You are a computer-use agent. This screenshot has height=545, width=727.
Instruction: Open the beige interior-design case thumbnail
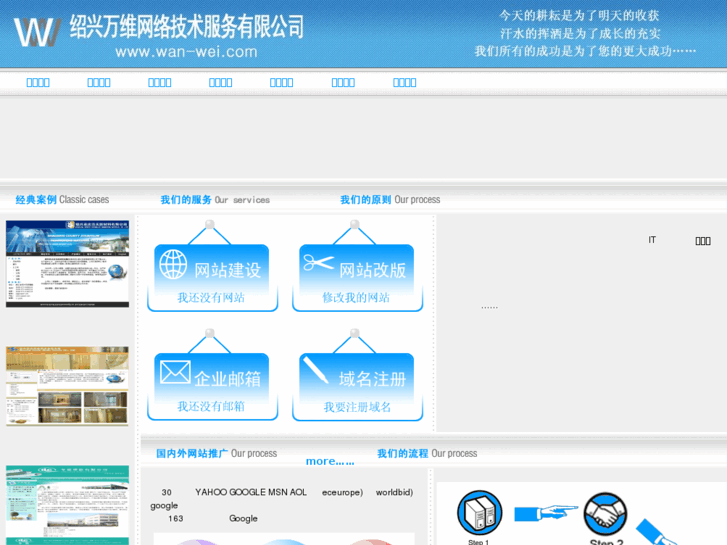point(68,386)
